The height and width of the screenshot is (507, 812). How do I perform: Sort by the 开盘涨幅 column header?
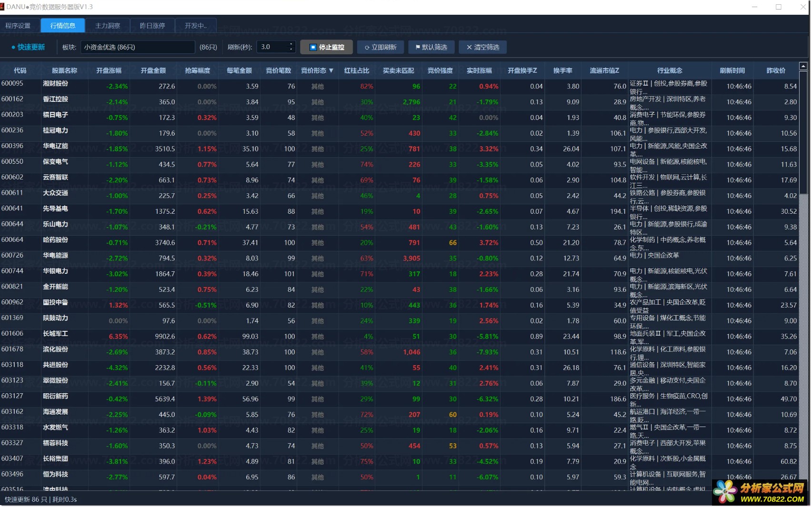point(109,70)
